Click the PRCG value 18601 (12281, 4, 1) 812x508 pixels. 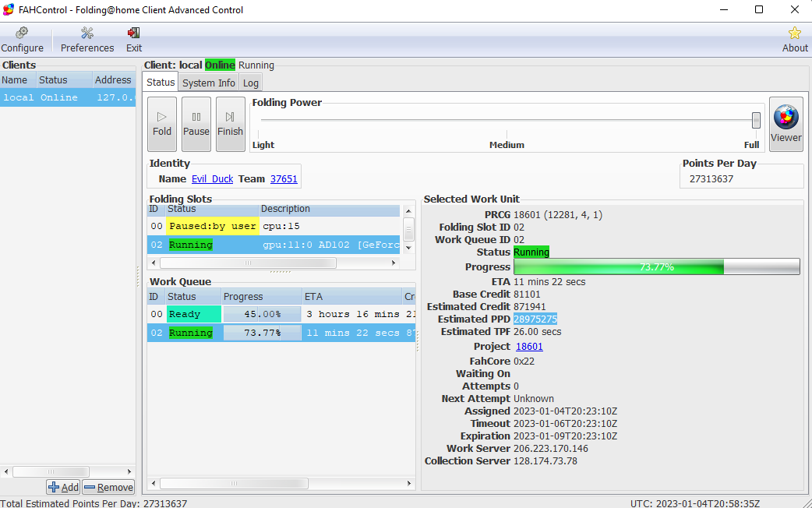pos(558,214)
